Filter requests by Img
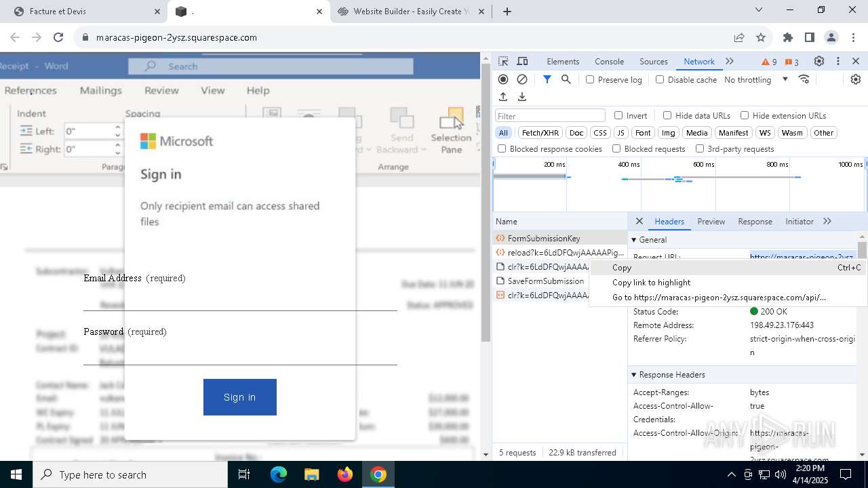 (669, 133)
